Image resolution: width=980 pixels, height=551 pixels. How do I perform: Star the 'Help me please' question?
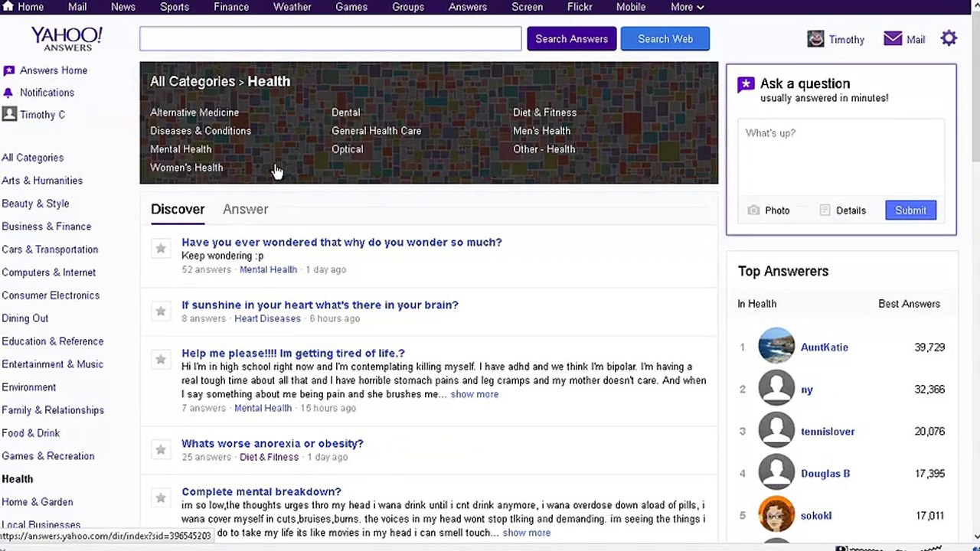[x=161, y=359]
